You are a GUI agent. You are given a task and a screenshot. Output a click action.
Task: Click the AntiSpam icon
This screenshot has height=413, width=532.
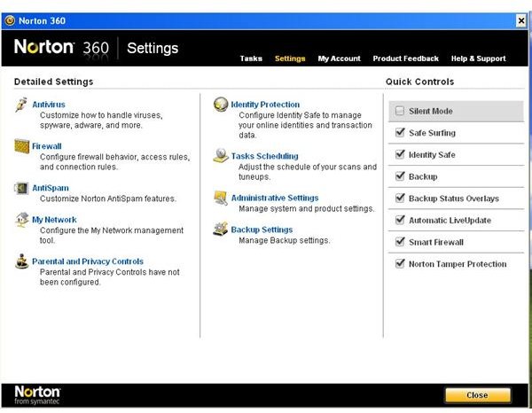point(21,188)
